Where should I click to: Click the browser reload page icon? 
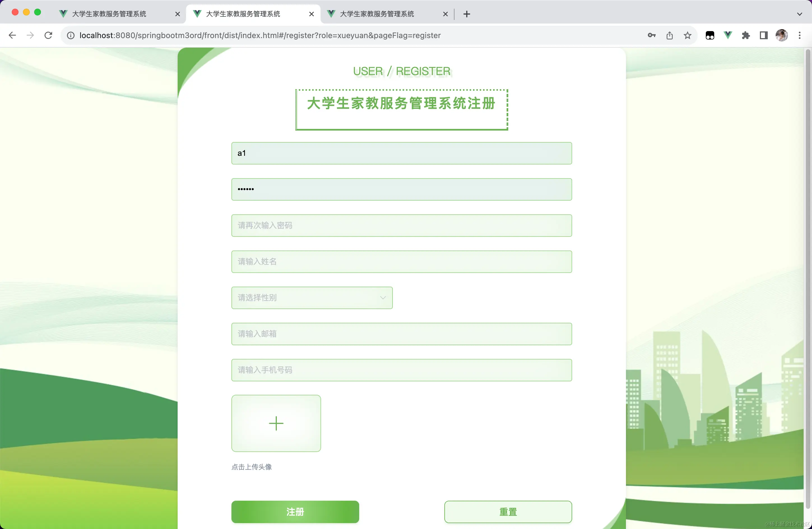pyautogui.click(x=48, y=36)
